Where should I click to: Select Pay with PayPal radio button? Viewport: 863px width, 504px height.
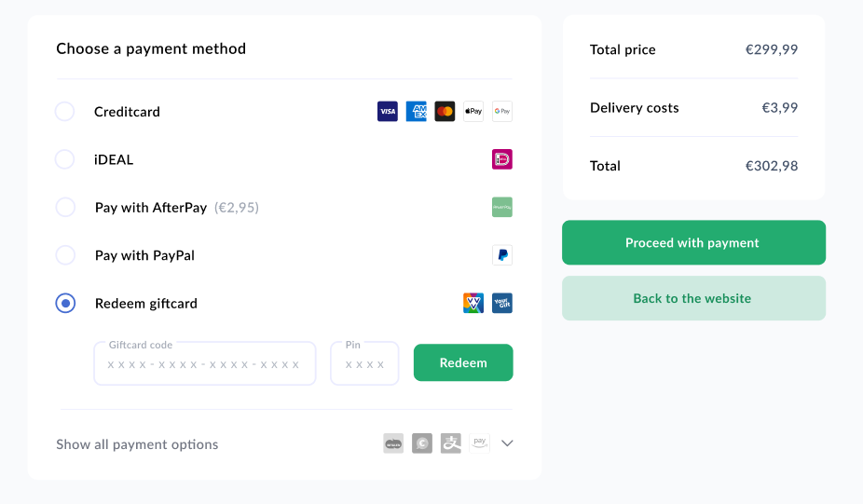coord(65,254)
